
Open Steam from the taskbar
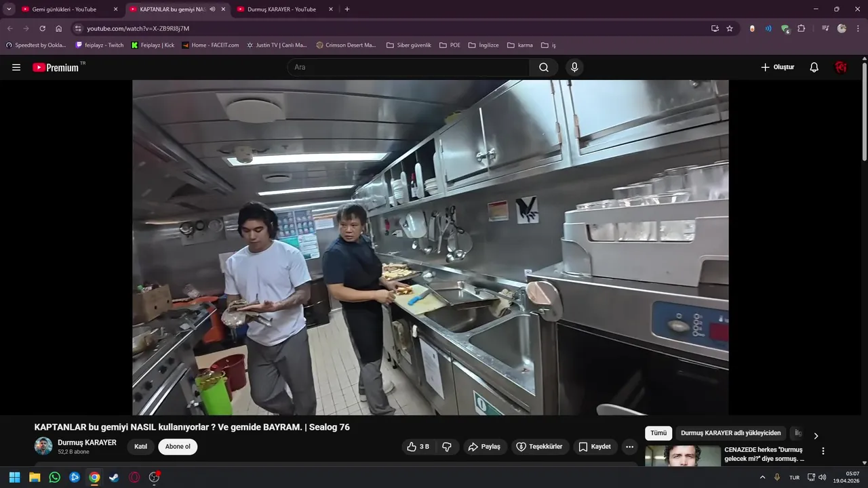[114, 477]
